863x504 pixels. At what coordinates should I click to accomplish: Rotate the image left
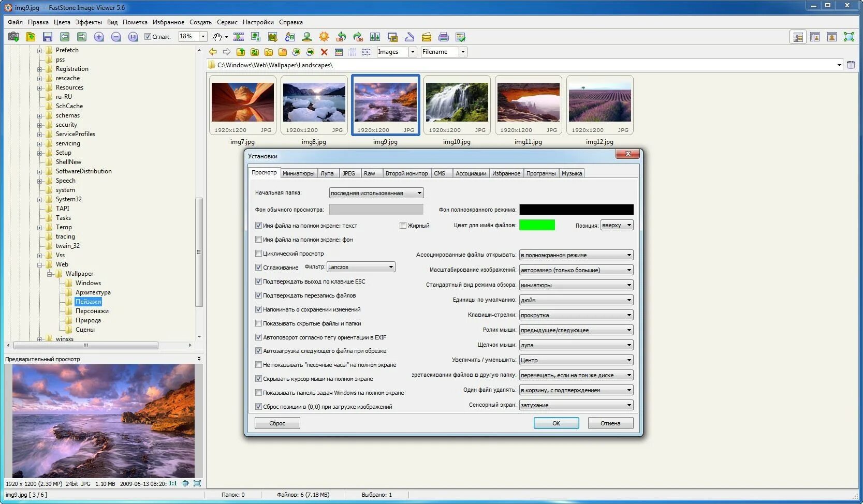(x=341, y=37)
